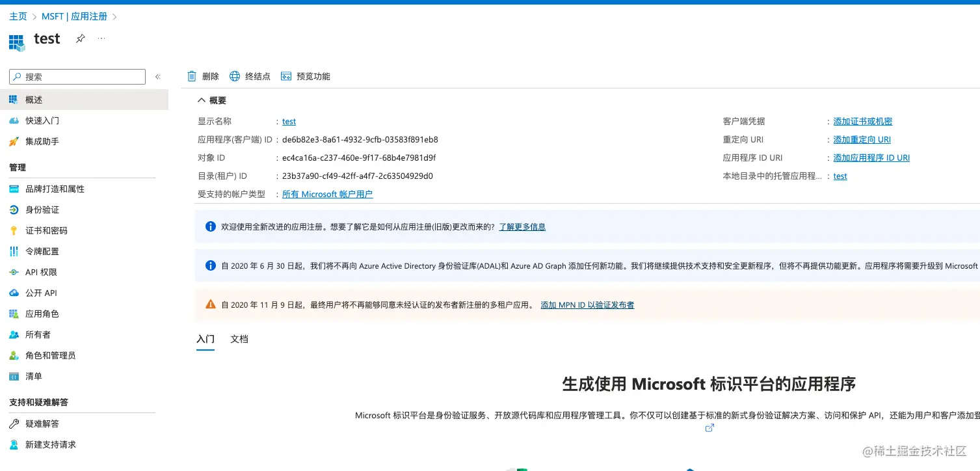Go to 主页 breadcrumb
Viewport: 980px width, 471px height.
click(x=18, y=16)
